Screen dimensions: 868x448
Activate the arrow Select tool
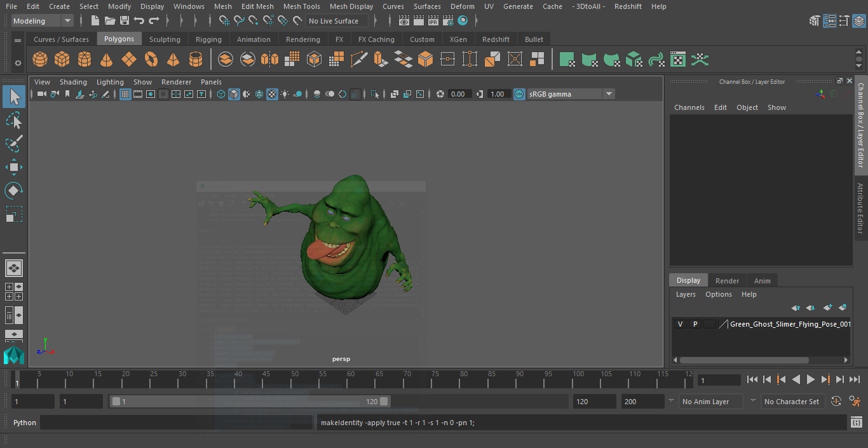pyautogui.click(x=14, y=97)
